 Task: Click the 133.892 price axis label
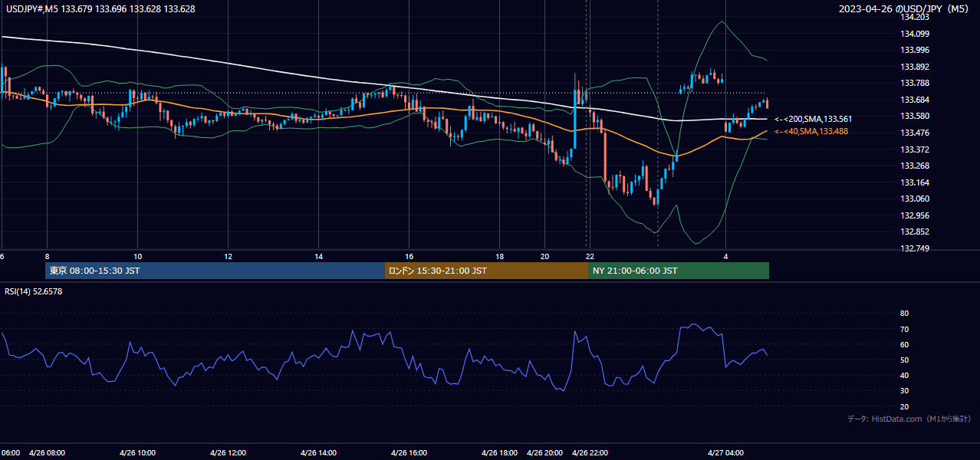pyautogui.click(x=915, y=67)
